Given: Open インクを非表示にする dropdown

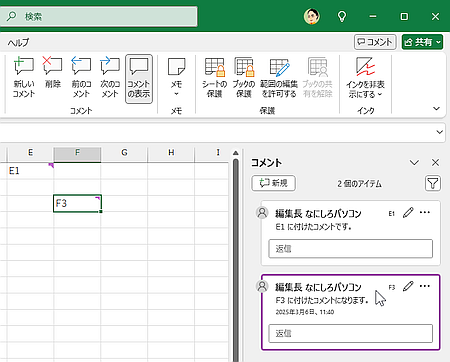Looking at the screenshot, I should (x=365, y=77).
